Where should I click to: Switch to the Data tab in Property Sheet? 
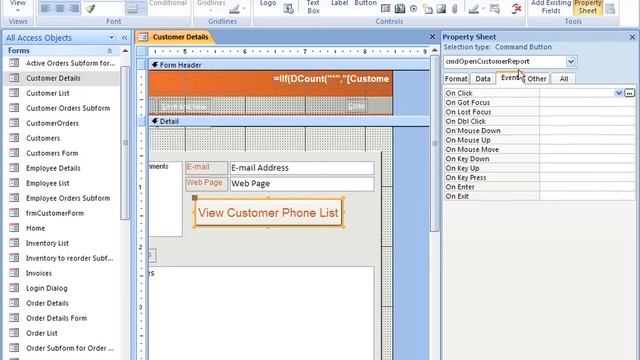(483, 79)
